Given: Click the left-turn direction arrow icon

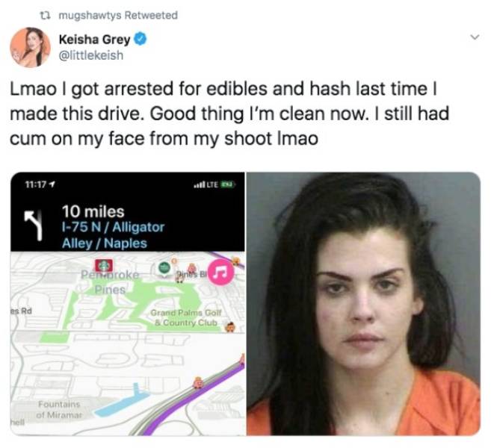Looking at the screenshot, I should 34,225.
